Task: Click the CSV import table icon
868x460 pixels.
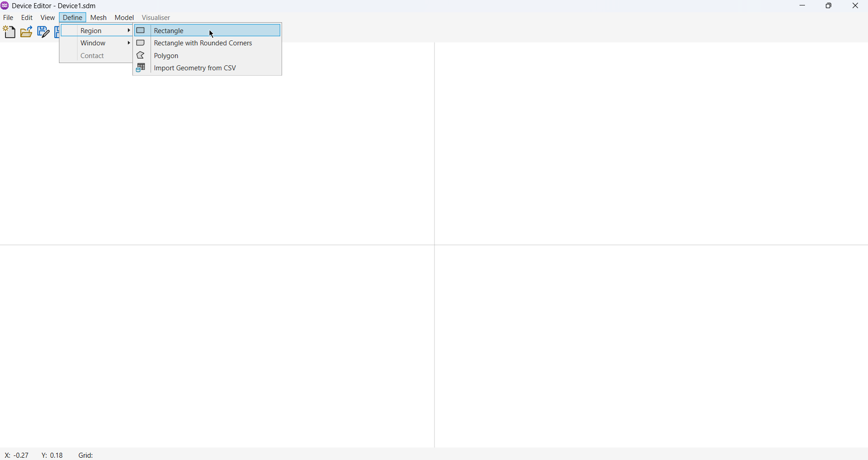Action: 141,69
